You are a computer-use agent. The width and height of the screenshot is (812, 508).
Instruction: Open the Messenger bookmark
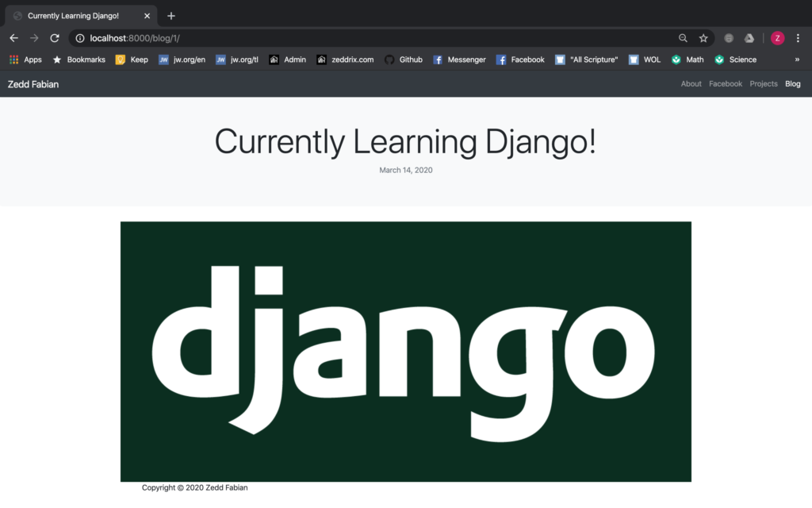[x=459, y=60]
